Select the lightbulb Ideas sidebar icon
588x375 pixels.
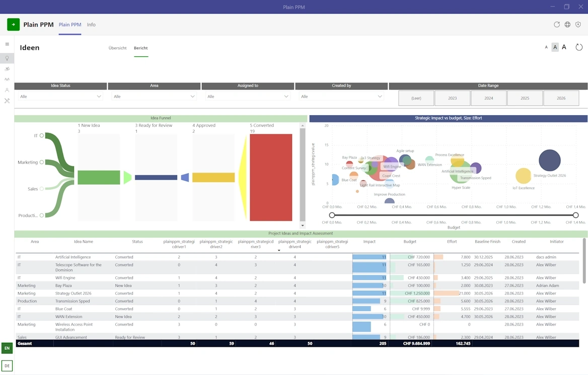tap(7, 58)
